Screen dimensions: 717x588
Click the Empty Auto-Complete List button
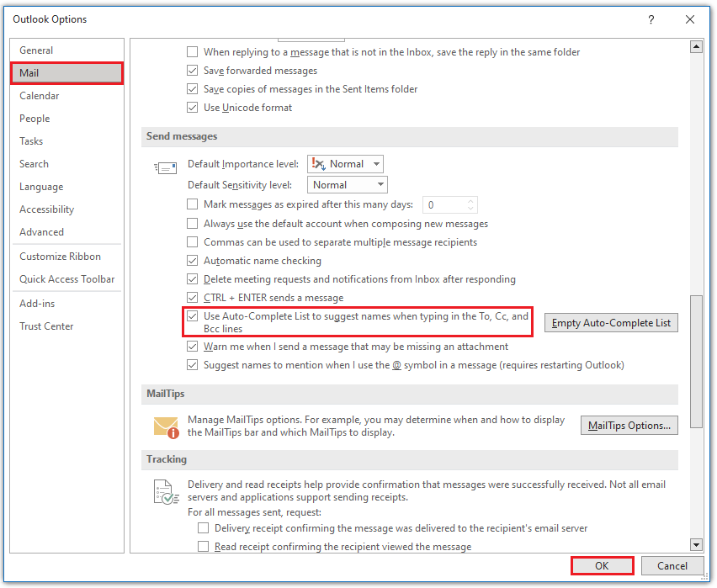[x=611, y=322]
